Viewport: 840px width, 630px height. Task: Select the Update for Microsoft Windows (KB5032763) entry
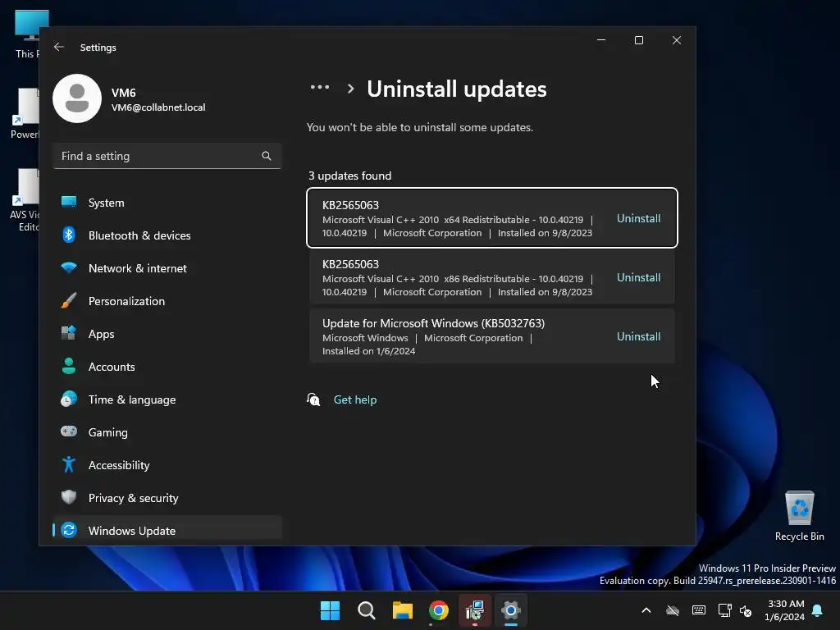click(492, 336)
